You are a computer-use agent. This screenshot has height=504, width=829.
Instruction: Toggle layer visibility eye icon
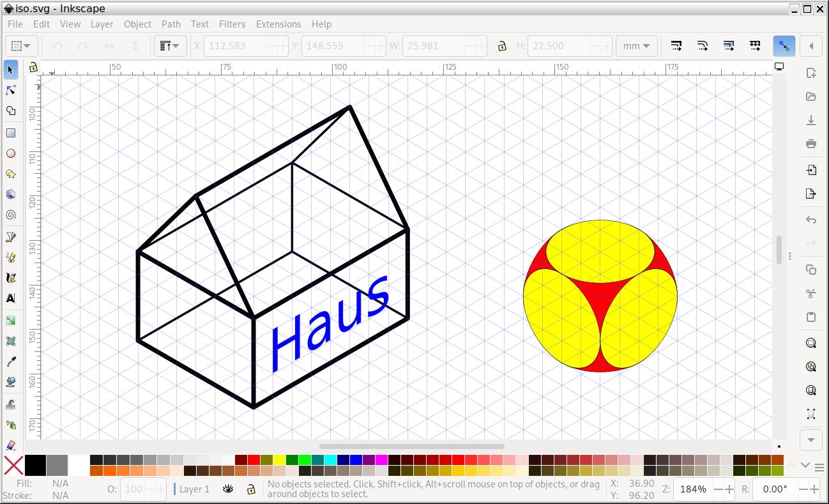coord(228,489)
